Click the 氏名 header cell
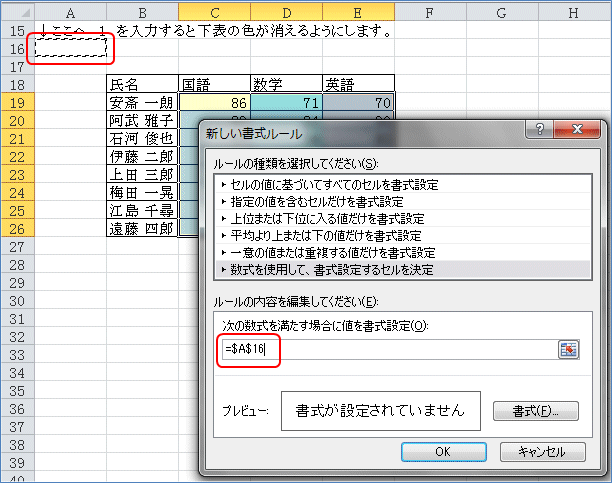The height and width of the screenshot is (483, 612). (x=142, y=84)
